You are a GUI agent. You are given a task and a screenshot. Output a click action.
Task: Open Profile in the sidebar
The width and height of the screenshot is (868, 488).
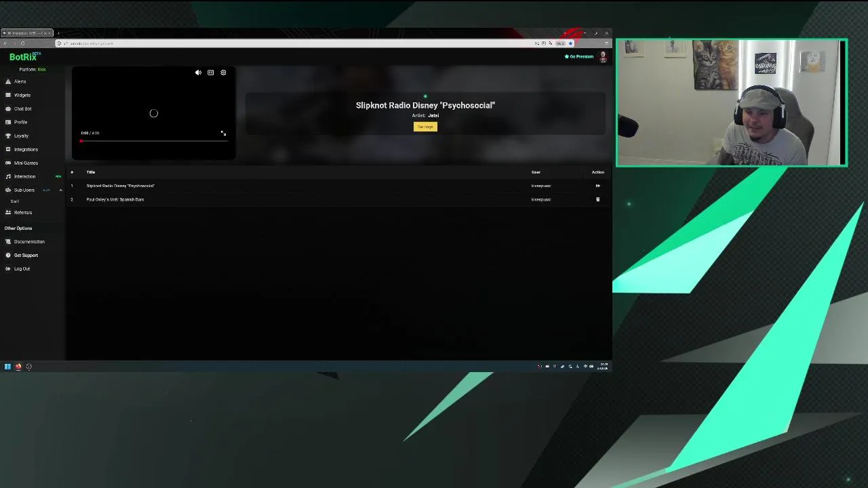click(x=20, y=122)
